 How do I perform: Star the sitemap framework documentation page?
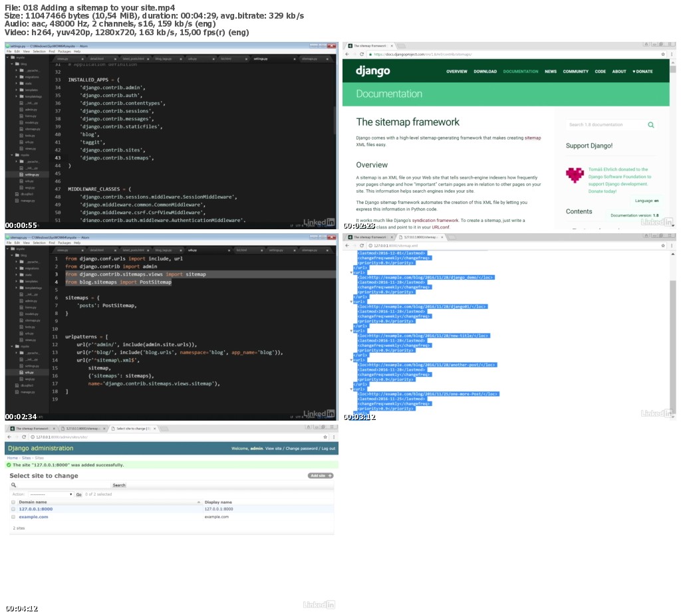pyautogui.click(x=663, y=54)
